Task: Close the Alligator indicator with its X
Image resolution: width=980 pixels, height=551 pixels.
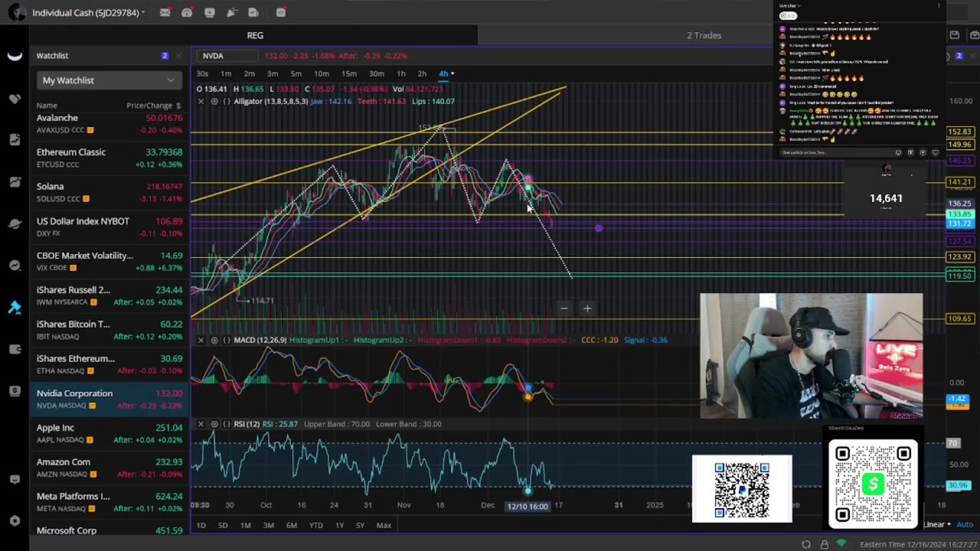Action: tap(201, 102)
